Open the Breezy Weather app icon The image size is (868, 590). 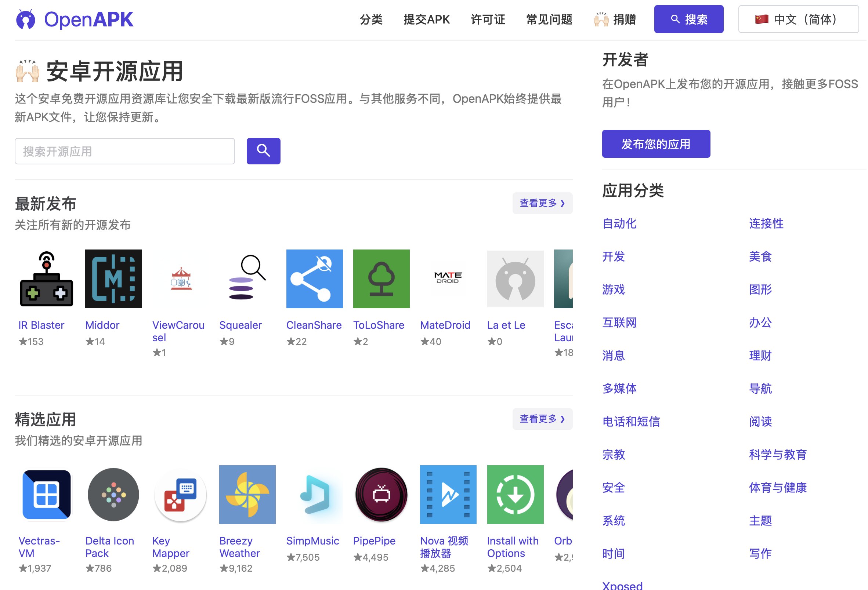[247, 495]
